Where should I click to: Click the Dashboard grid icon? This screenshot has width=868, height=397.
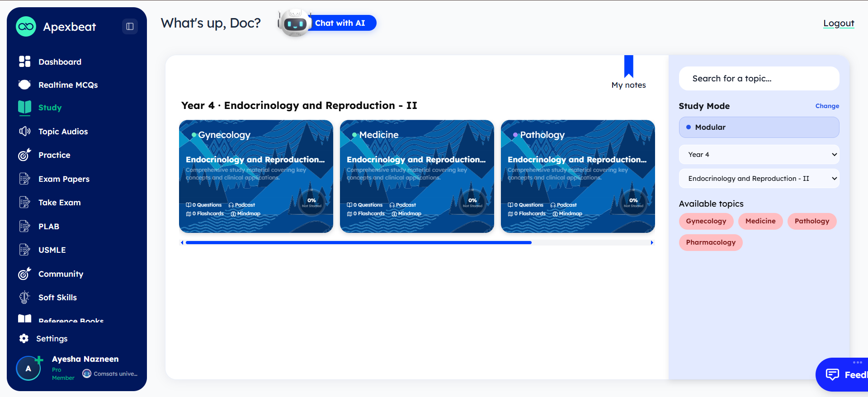coord(24,61)
